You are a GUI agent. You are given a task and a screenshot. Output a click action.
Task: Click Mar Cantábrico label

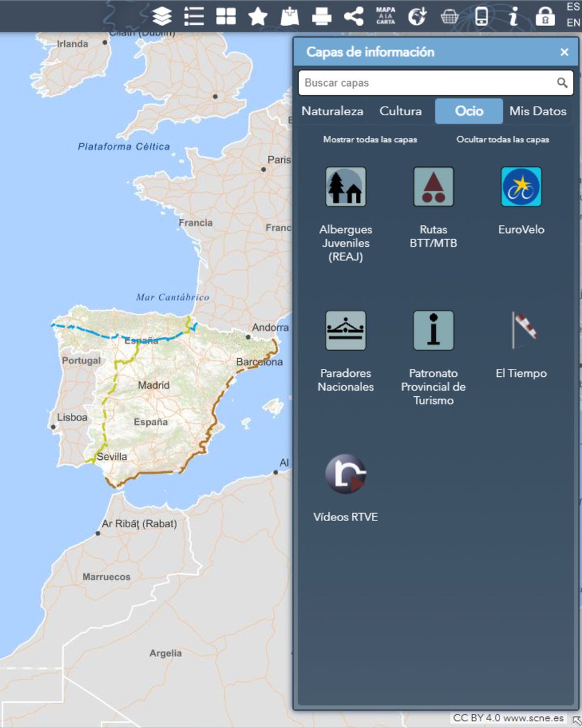(173, 297)
